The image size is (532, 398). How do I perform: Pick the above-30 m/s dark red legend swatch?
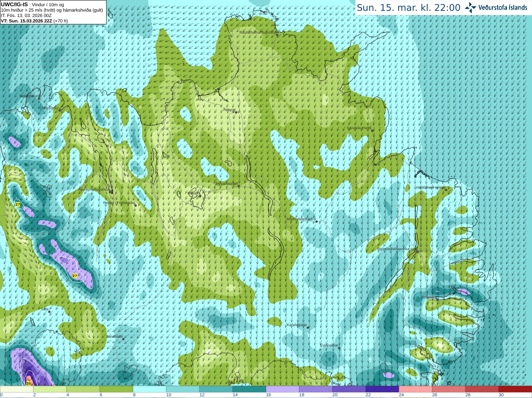(x=515, y=389)
